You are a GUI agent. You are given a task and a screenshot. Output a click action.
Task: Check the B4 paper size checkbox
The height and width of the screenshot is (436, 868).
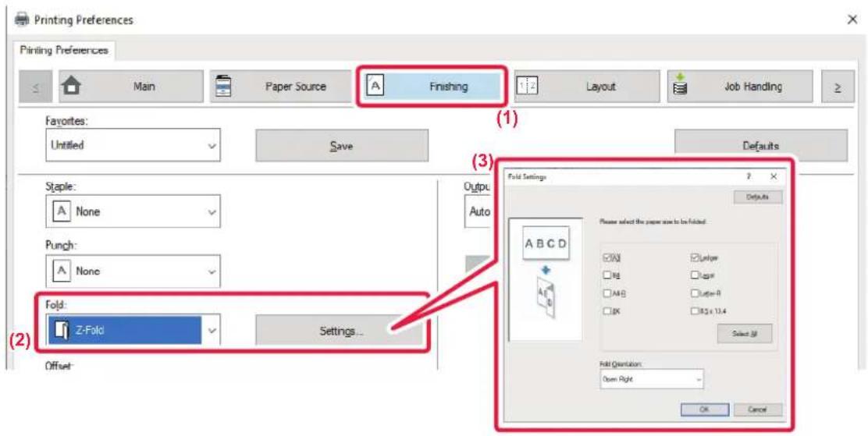608,274
